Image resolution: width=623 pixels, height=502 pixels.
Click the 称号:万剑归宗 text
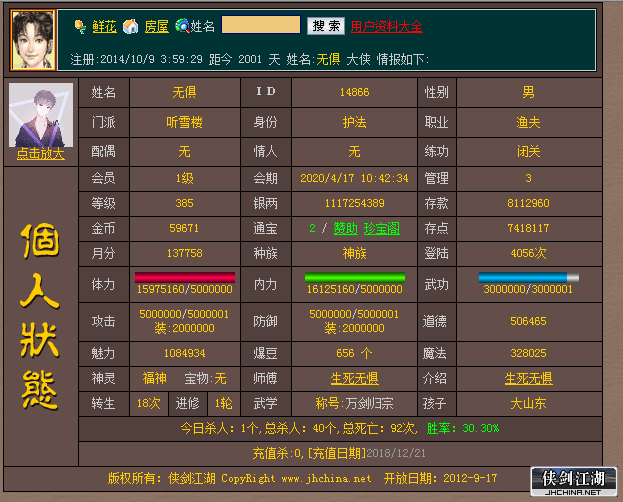click(354, 404)
